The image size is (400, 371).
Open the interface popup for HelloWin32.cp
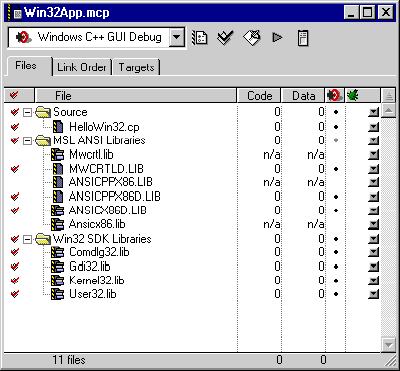tap(374, 127)
